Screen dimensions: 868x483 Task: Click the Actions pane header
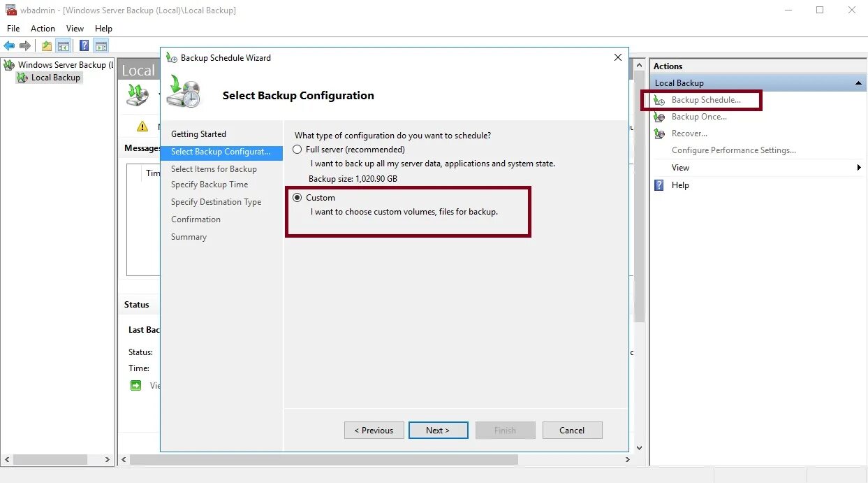tap(758, 66)
